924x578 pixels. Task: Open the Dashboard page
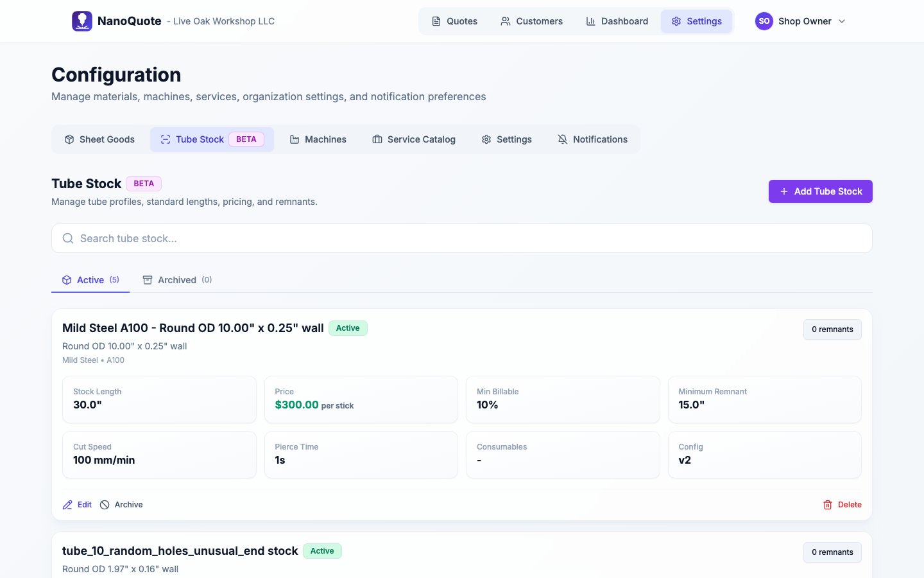click(617, 21)
